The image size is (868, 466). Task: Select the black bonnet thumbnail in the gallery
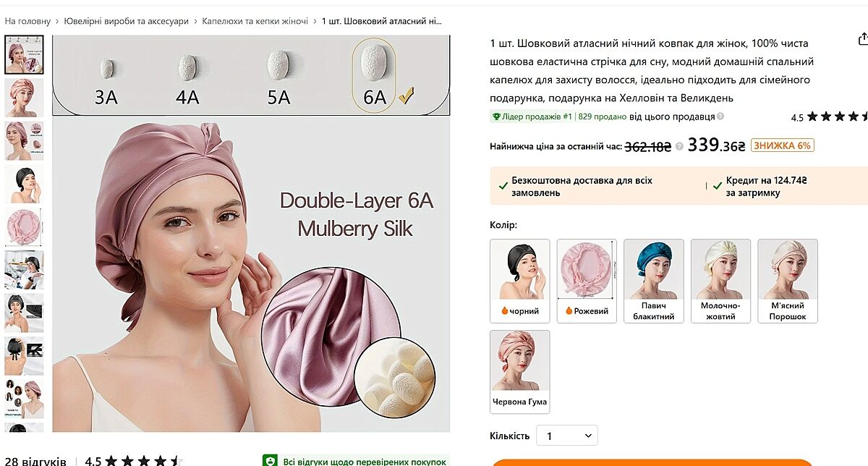click(25, 184)
